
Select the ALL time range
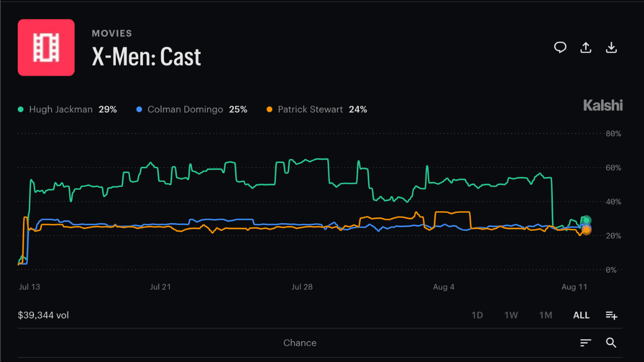[581, 315]
